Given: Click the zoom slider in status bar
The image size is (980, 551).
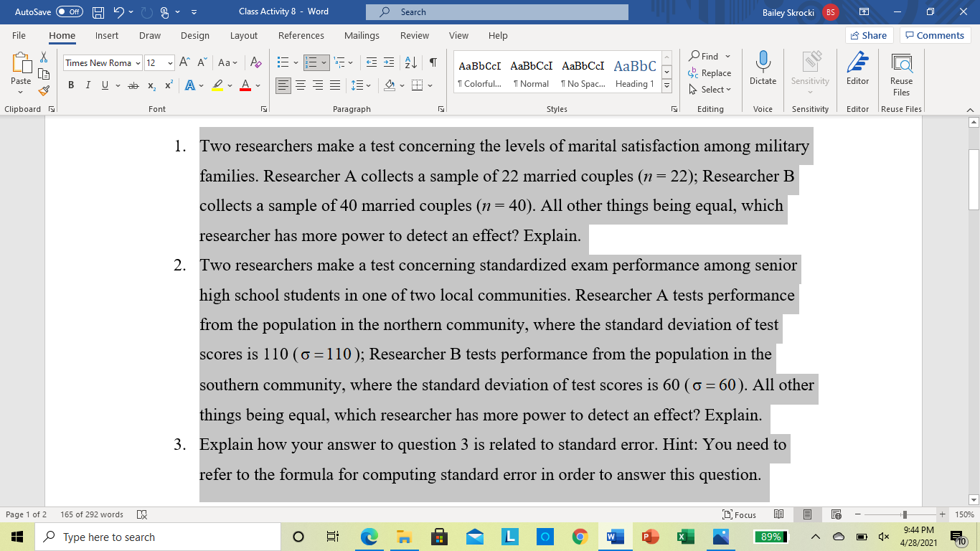Looking at the screenshot, I should click(905, 514).
